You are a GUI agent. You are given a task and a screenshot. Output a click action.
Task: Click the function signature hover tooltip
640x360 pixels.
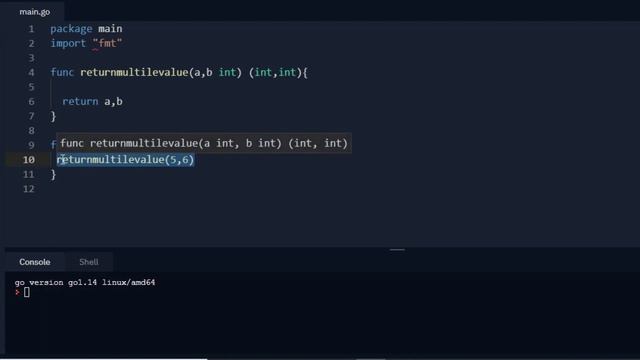(x=204, y=143)
